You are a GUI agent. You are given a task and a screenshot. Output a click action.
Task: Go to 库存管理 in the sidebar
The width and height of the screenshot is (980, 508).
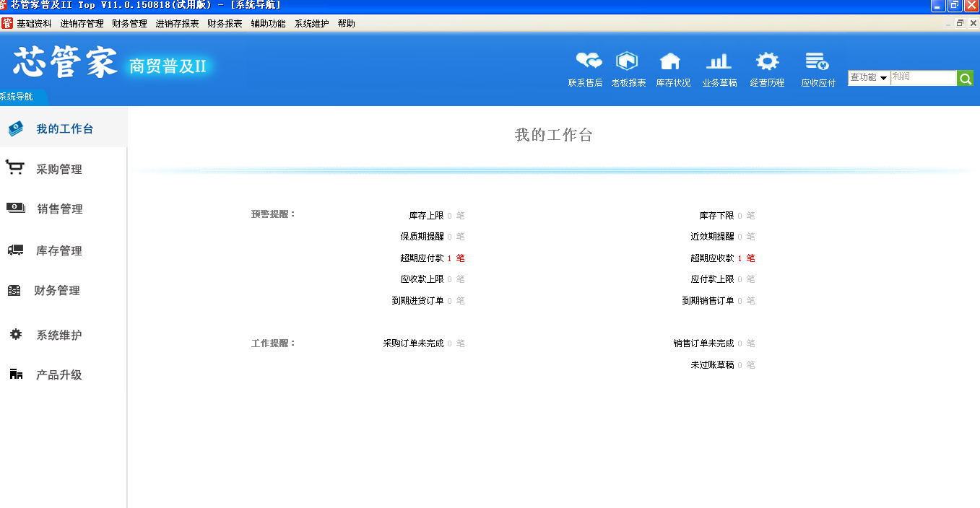59,251
